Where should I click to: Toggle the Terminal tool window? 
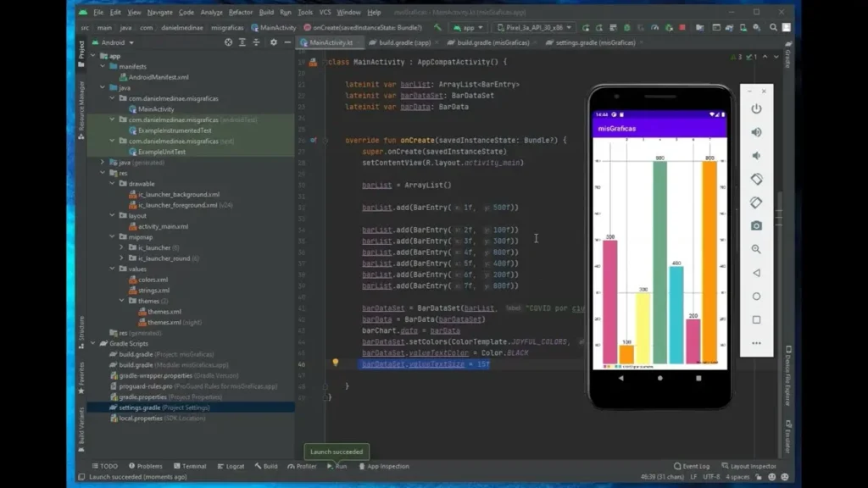coord(189,466)
